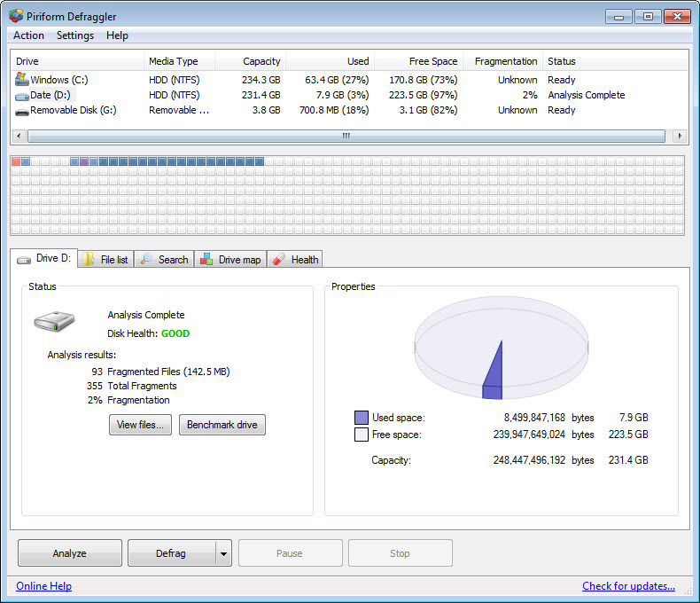Click the large hard disk icon in Status
The image size is (700, 603).
coord(54,322)
